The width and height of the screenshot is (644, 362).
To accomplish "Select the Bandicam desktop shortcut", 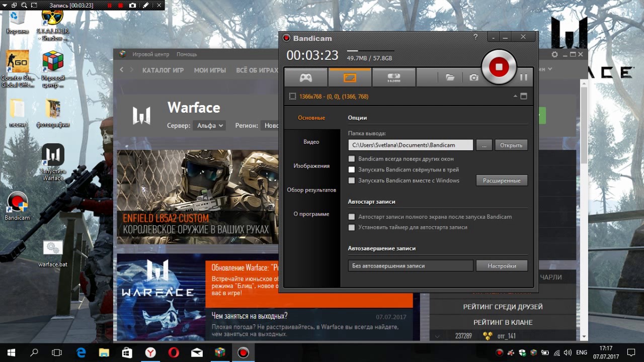I will (17, 207).
